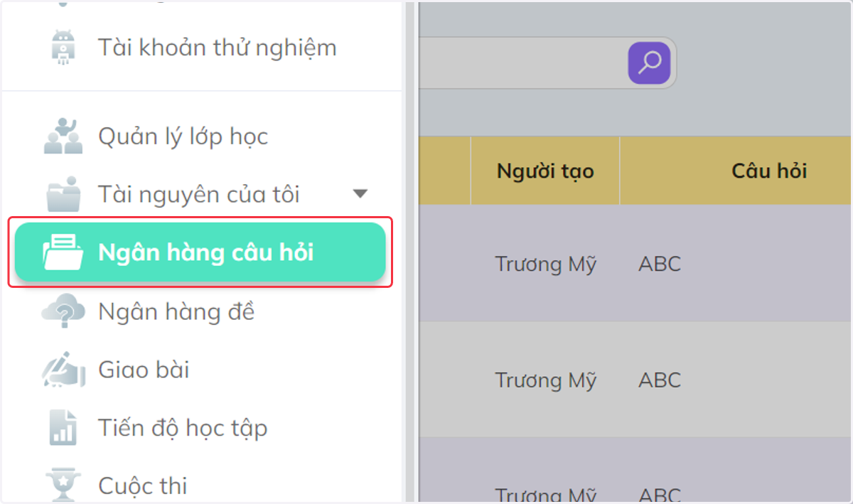Viewport: 853px width, 504px height.
Task: Click the chart document icon for Tiến độ học tập
Action: click(63, 428)
